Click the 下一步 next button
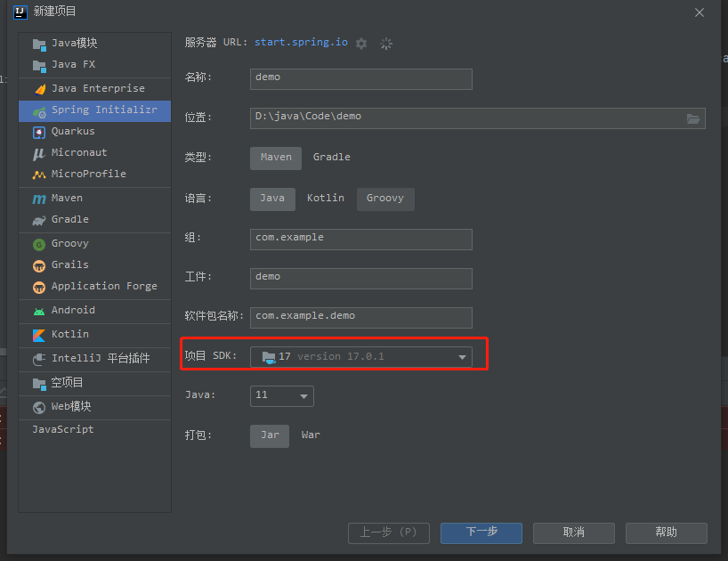Image resolution: width=728 pixels, height=561 pixels. point(481,533)
